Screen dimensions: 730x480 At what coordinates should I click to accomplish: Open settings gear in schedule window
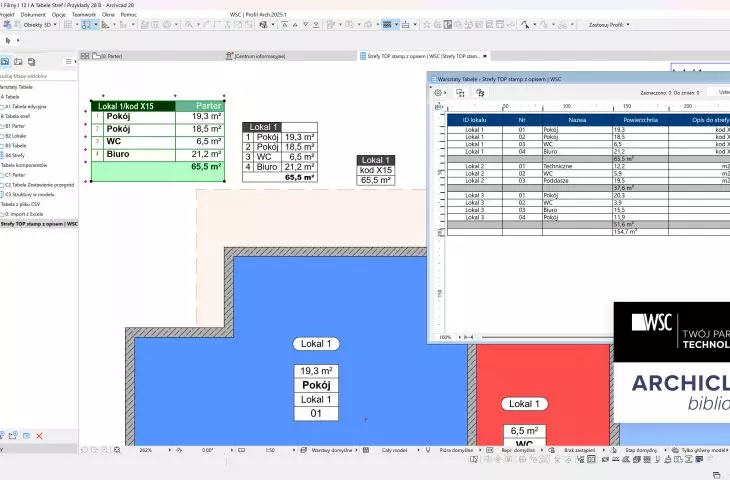439,93
